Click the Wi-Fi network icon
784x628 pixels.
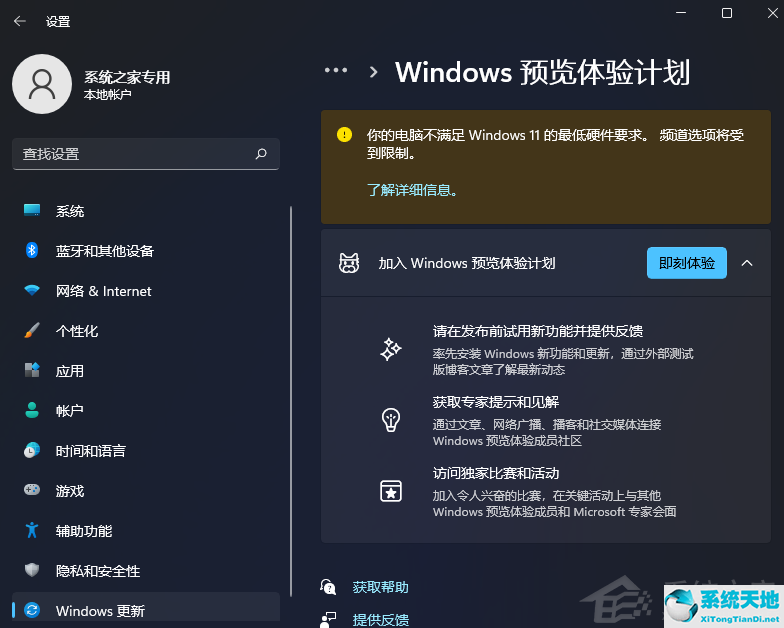tap(32, 290)
